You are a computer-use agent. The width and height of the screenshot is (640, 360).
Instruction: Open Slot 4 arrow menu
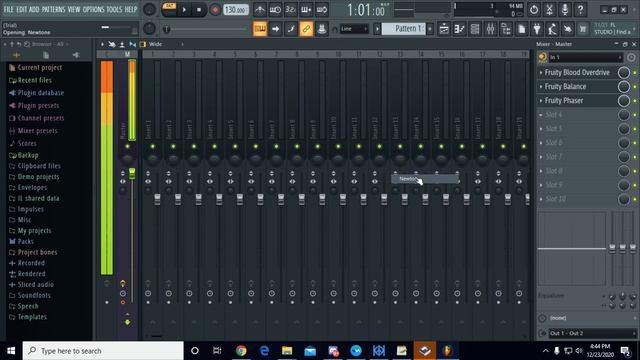tap(541, 115)
